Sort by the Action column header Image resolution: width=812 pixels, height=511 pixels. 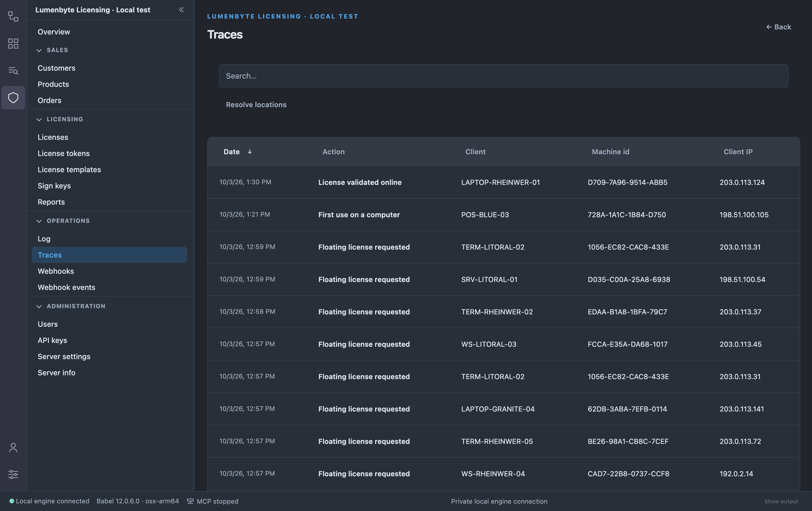(334, 152)
